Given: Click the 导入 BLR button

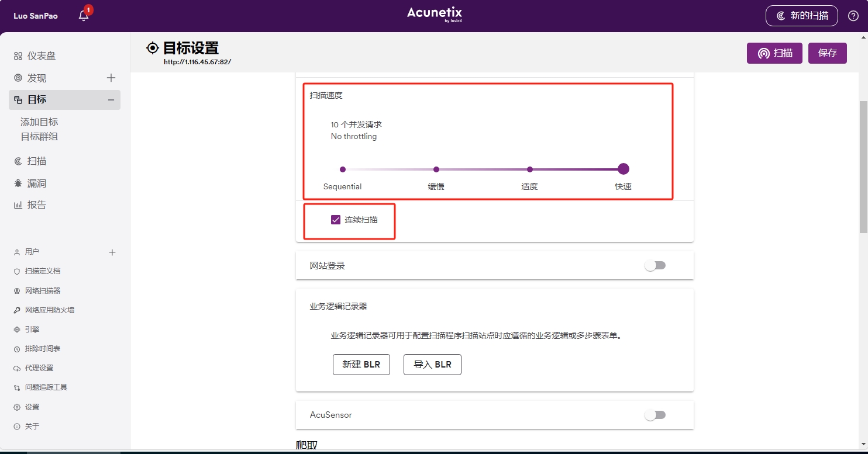Looking at the screenshot, I should tap(432, 365).
